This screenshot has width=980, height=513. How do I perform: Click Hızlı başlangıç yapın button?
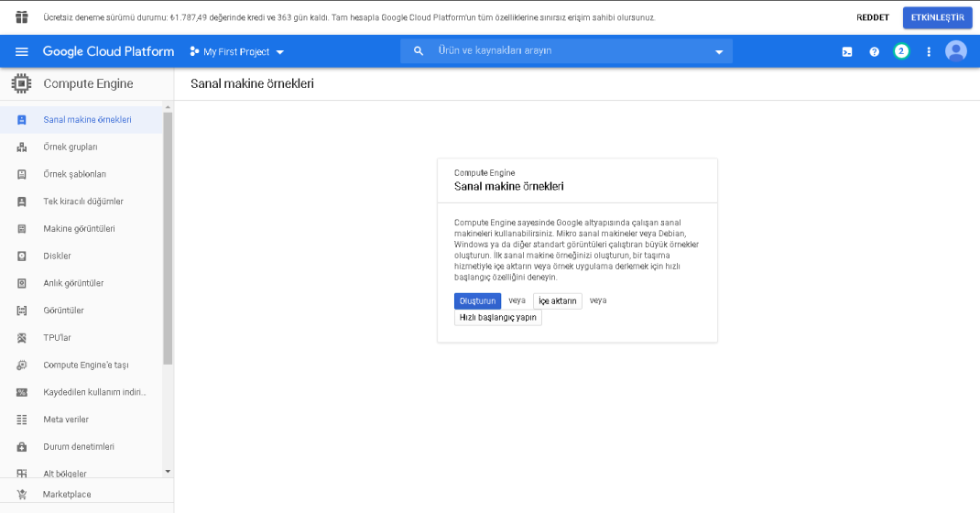498,318
